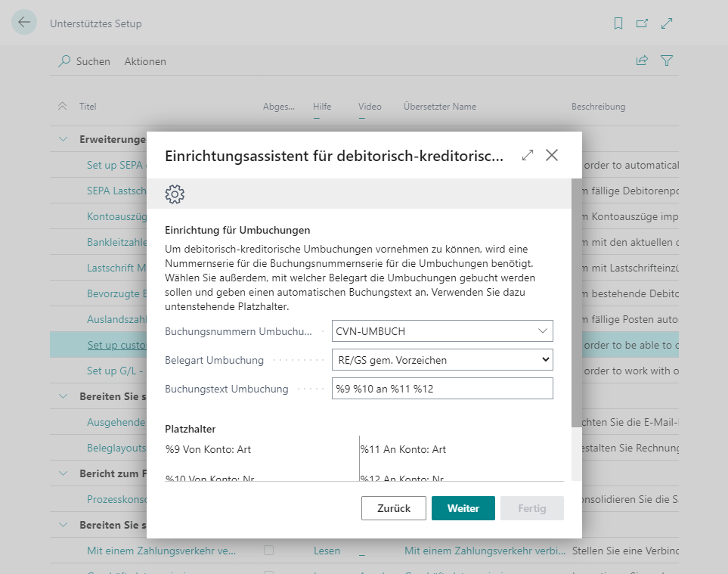Bookmark the Unterstütztes Setup page
The width and height of the screenshot is (728, 574).
[618, 23]
